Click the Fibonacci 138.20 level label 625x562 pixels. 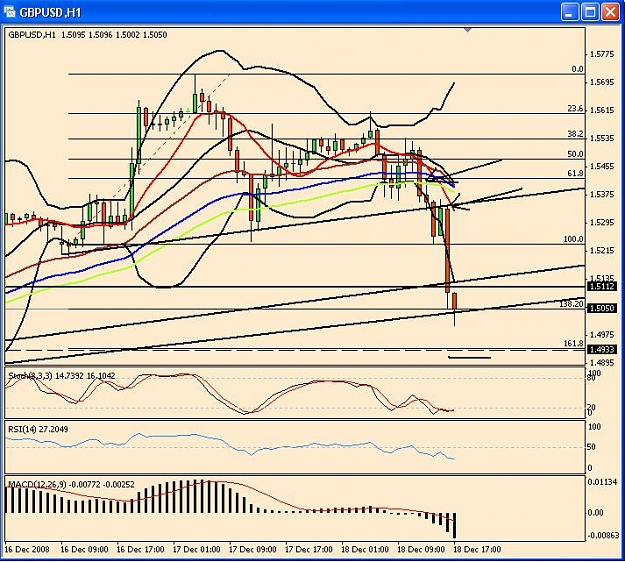click(x=572, y=304)
